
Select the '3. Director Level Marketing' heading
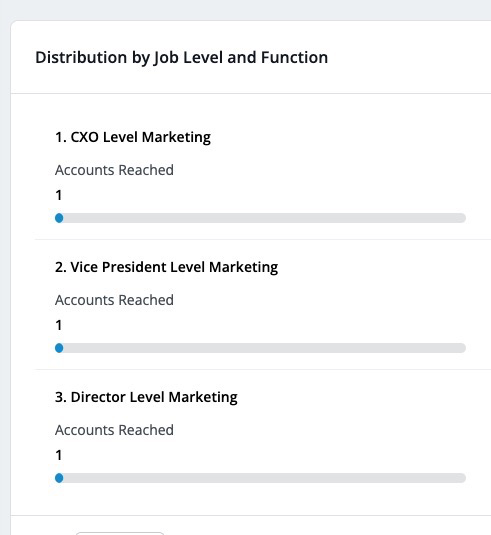(x=146, y=397)
